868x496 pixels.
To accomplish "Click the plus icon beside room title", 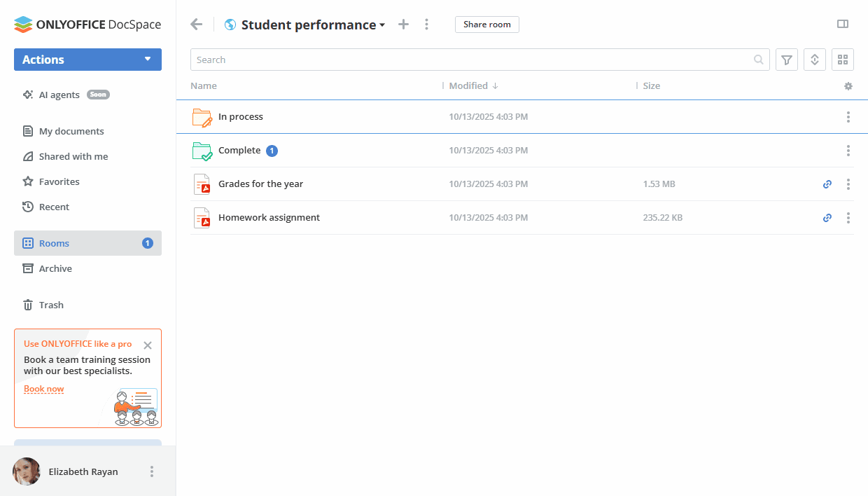I will [x=403, y=25].
